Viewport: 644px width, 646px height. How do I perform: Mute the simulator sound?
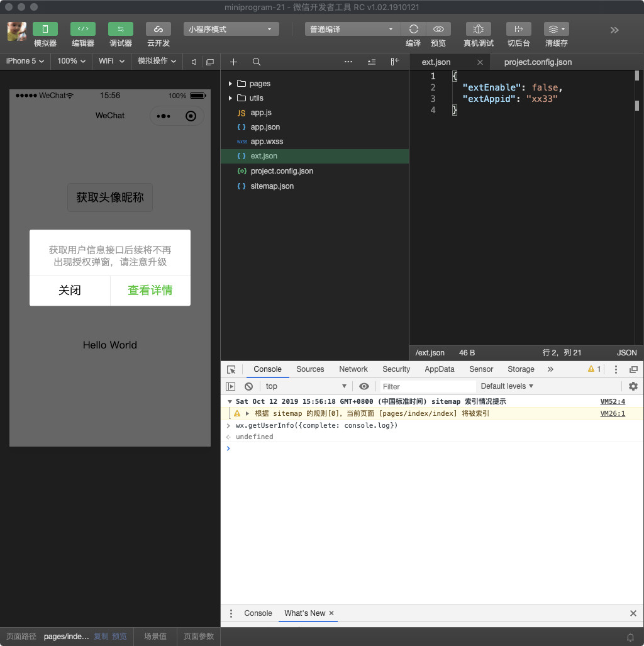click(x=194, y=62)
